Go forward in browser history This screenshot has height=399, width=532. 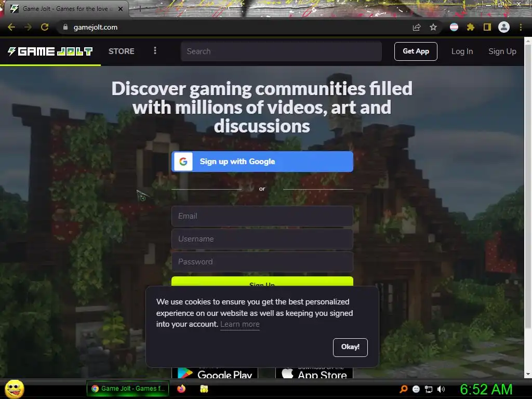pos(28,27)
